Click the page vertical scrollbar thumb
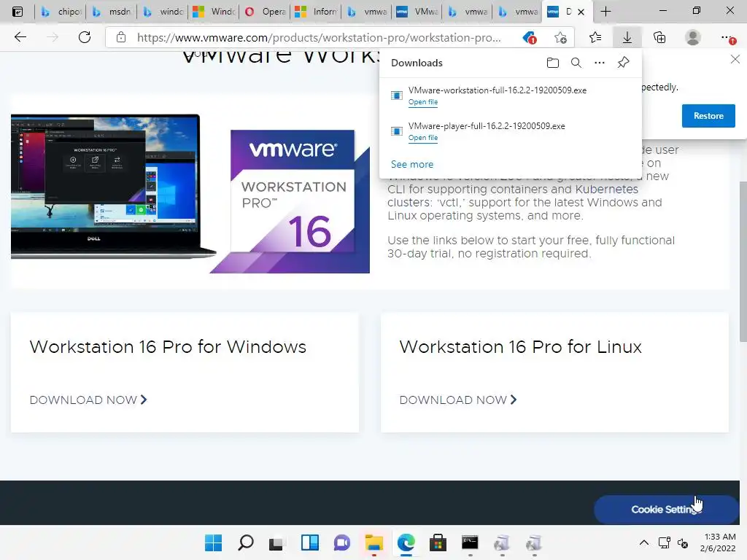The width and height of the screenshot is (747, 560). pos(743,261)
